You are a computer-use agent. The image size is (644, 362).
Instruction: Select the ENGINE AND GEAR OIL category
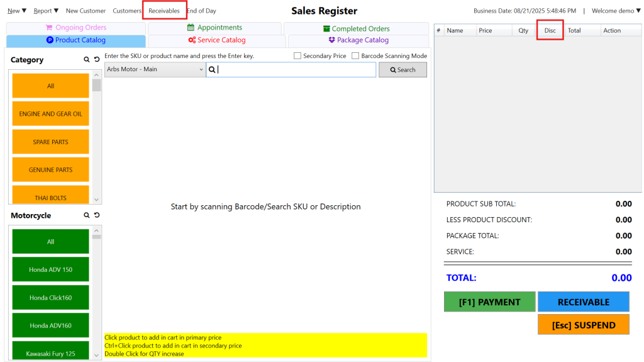coord(50,114)
